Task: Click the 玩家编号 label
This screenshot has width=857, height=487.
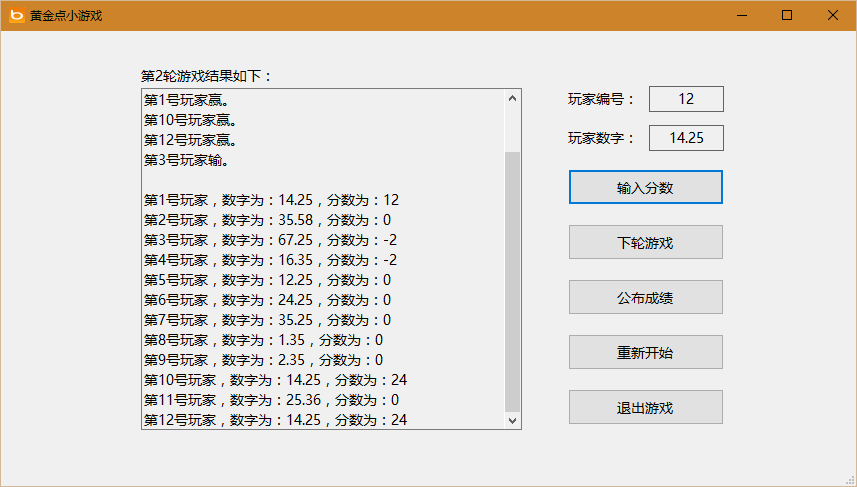Action: click(x=601, y=99)
